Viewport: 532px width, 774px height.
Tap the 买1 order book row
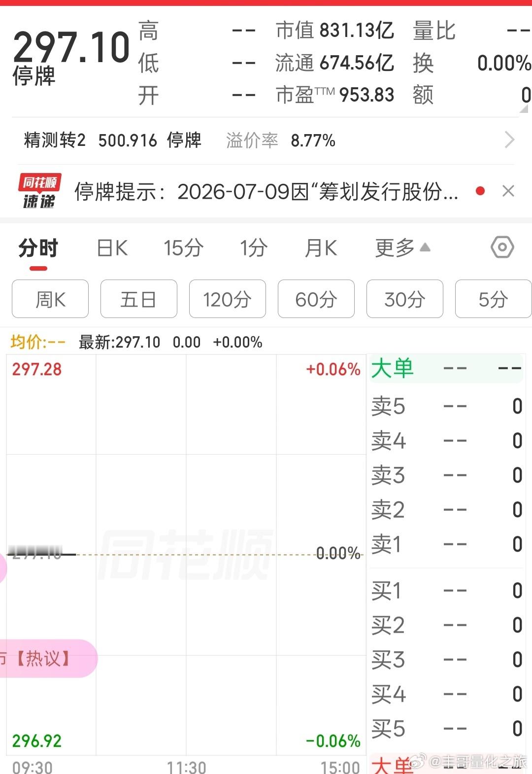[x=446, y=591]
